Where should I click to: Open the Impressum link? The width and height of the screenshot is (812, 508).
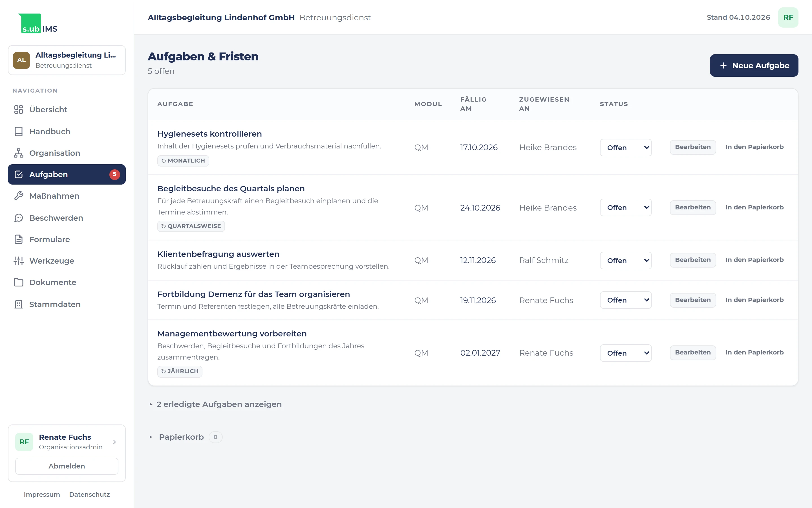coord(42,494)
